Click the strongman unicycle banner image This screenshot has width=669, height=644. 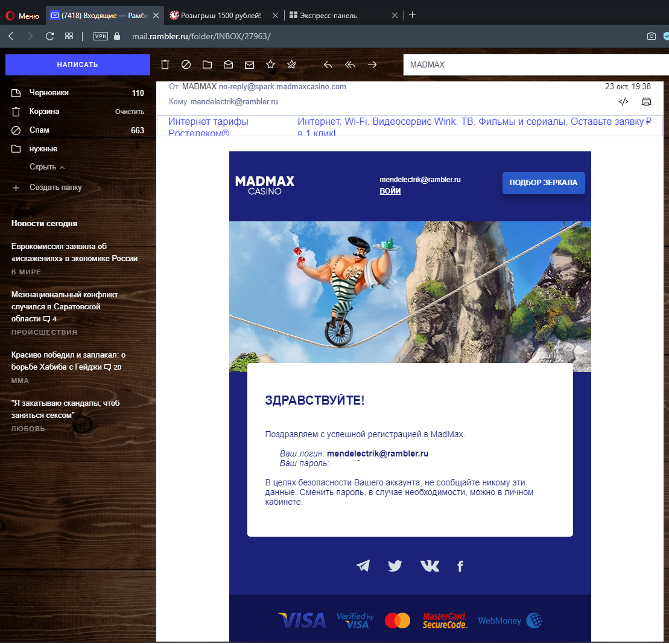tap(410, 292)
